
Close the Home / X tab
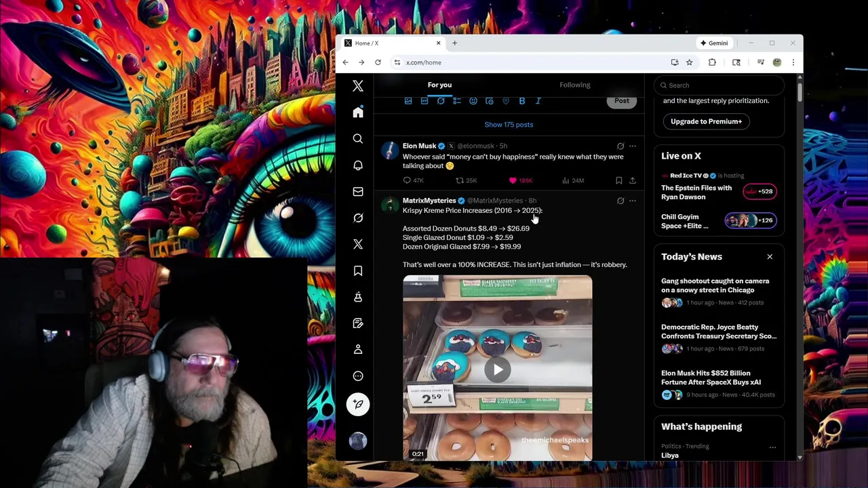click(438, 43)
